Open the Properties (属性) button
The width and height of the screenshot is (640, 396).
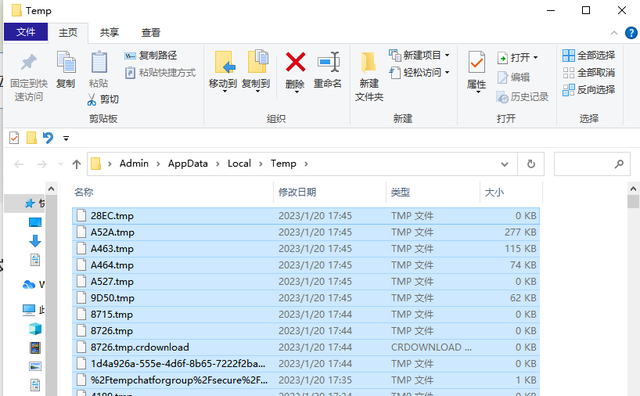tap(476, 72)
